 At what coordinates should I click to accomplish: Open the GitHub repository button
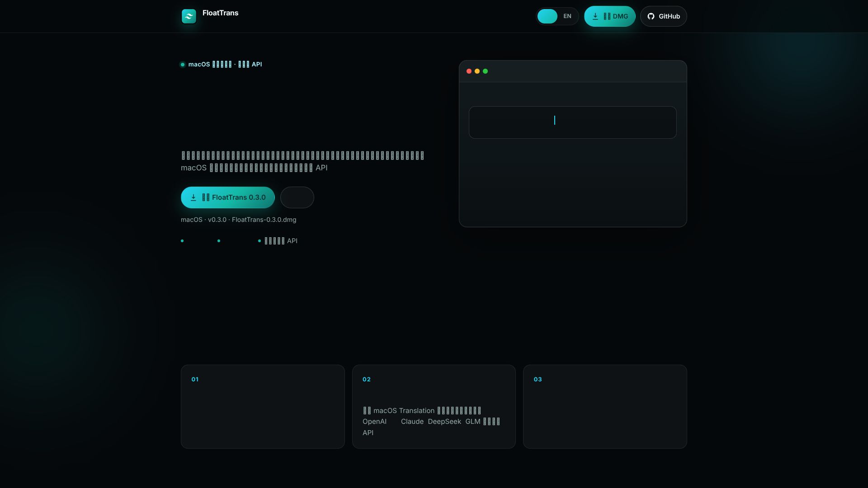click(x=663, y=16)
